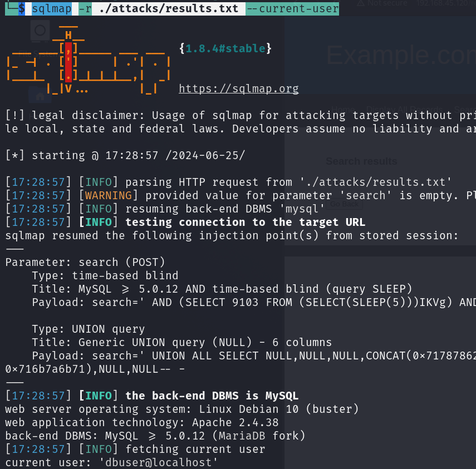Click the Home desktop icon behind the terminal
This screenshot has width=476, height=469.
click(40, 95)
